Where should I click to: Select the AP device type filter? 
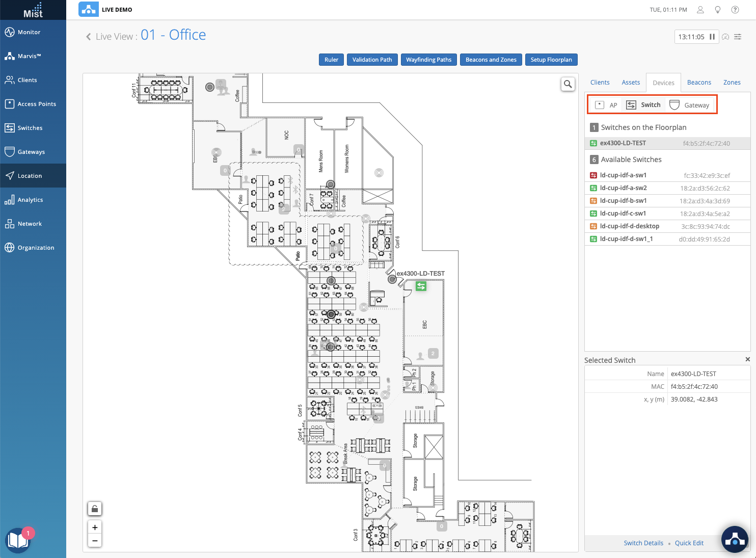(606, 105)
